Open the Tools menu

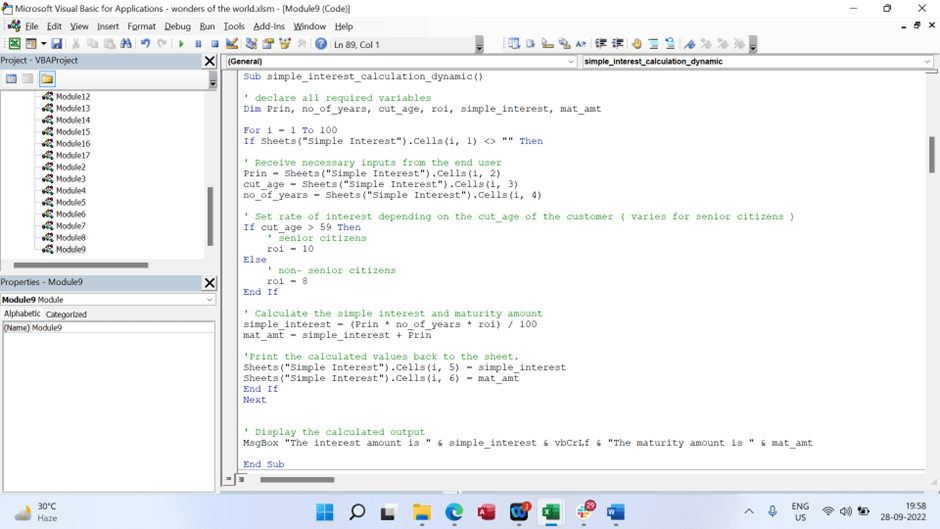[234, 26]
